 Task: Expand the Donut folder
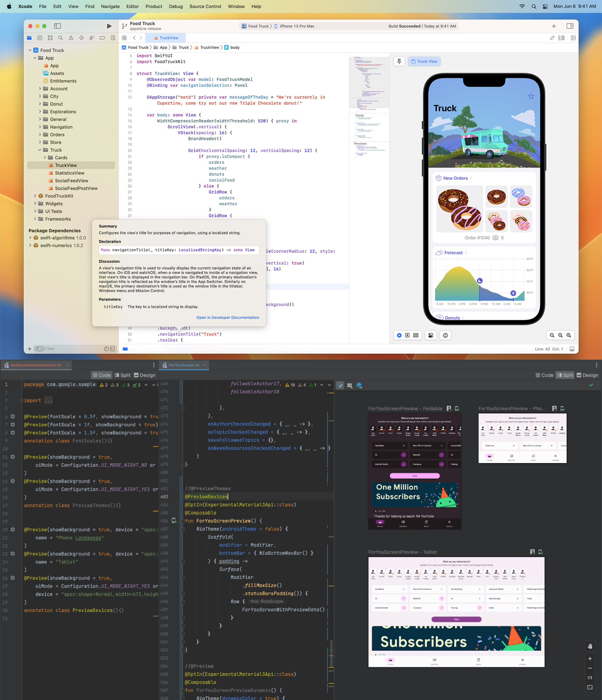(40, 104)
